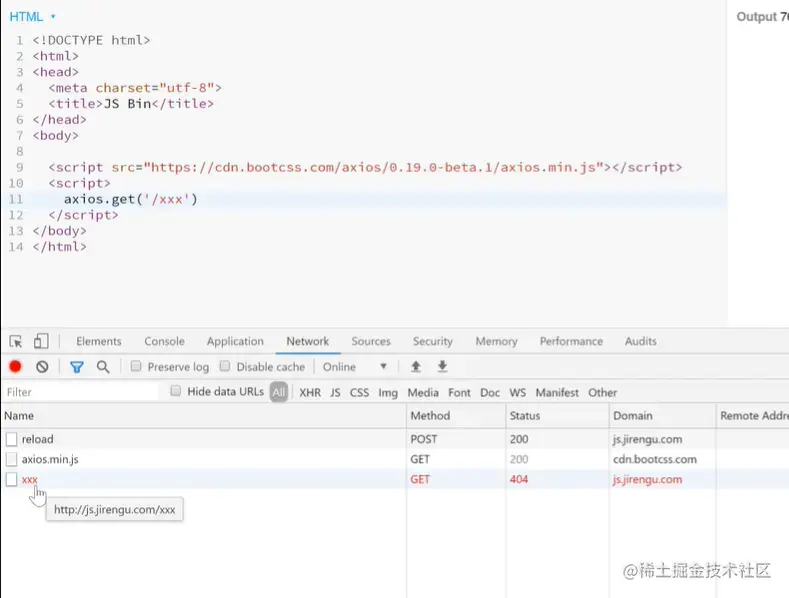Open the Application tab
Image resolution: width=789 pixels, height=598 pixels.
(235, 341)
